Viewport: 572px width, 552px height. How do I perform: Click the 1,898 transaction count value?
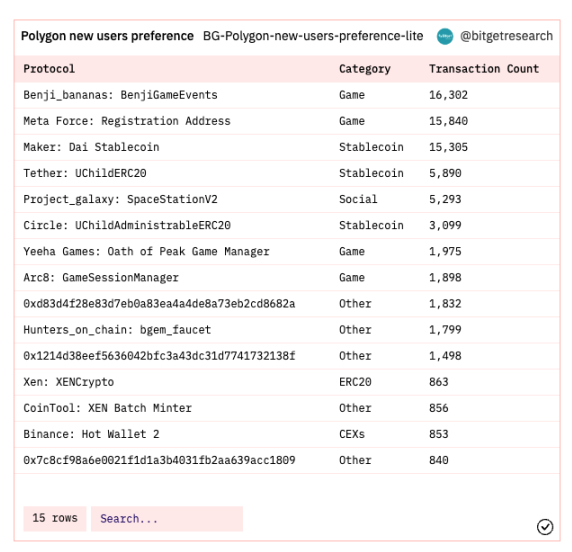[x=445, y=278]
